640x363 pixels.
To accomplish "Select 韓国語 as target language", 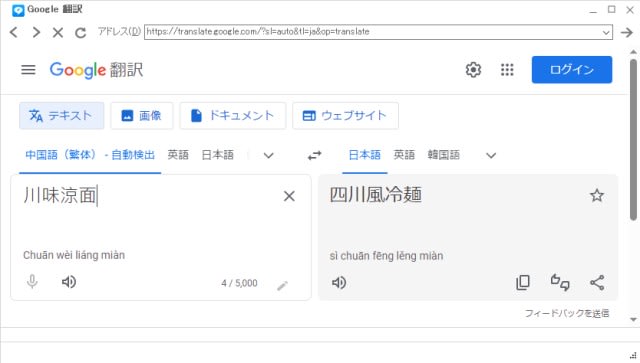I will (444, 155).
